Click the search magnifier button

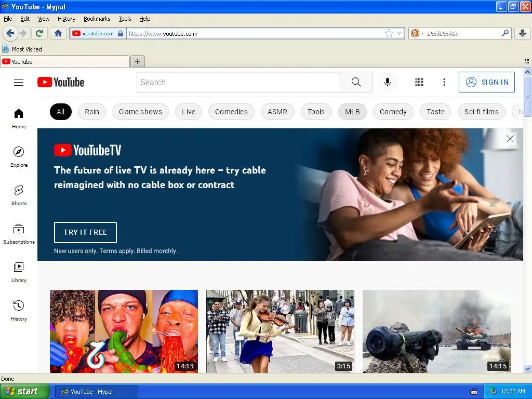pyautogui.click(x=356, y=82)
